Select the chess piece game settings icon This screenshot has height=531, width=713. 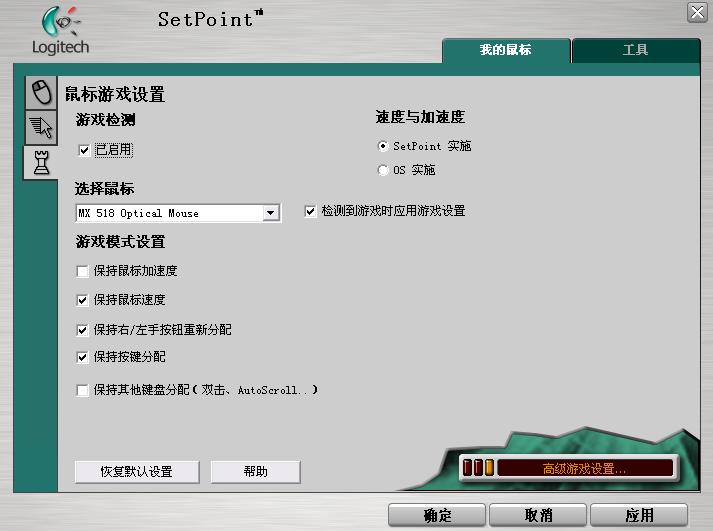40,162
